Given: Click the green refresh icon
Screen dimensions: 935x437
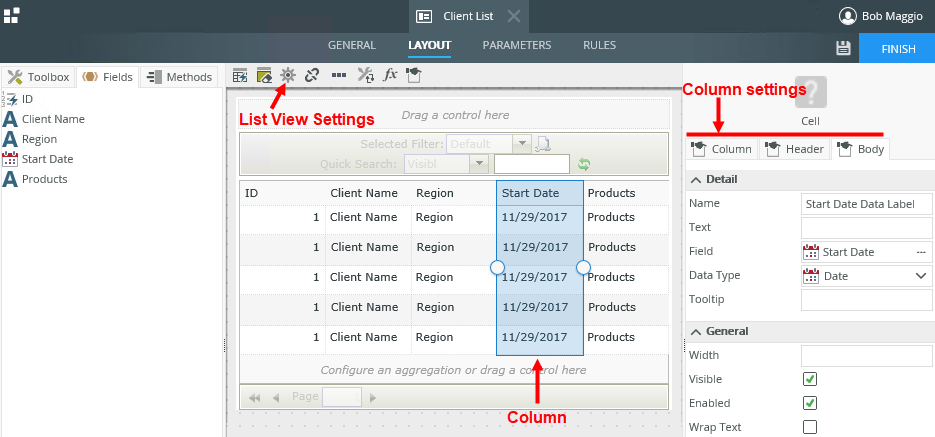Looking at the screenshot, I should point(584,164).
